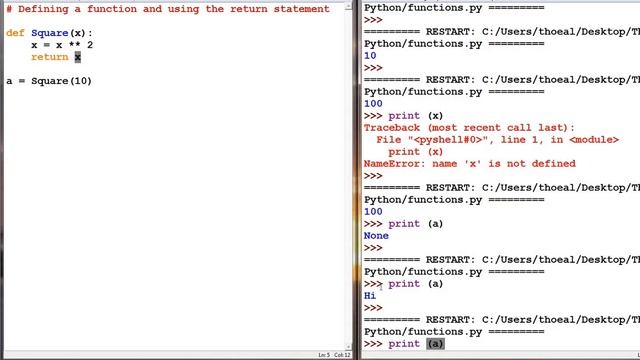The height and width of the screenshot is (360, 640).
Task: Place cursor on 'x = x ** 2' line
Action: (62, 45)
